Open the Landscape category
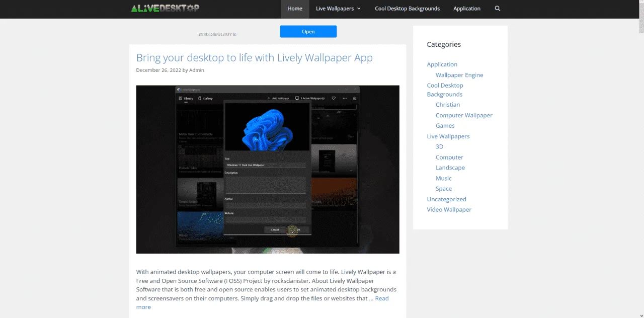Image resolution: width=644 pixels, height=318 pixels. (450, 168)
